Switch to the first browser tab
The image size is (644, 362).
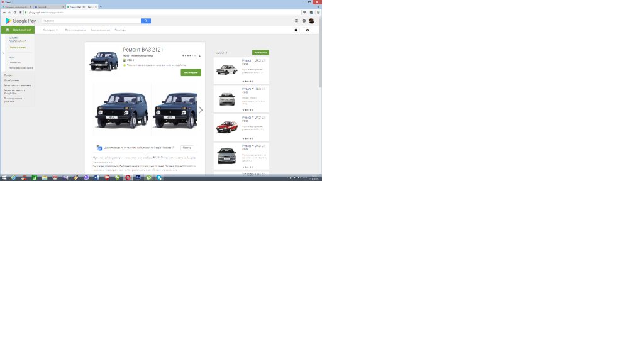pyautogui.click(x=16, y=6)
